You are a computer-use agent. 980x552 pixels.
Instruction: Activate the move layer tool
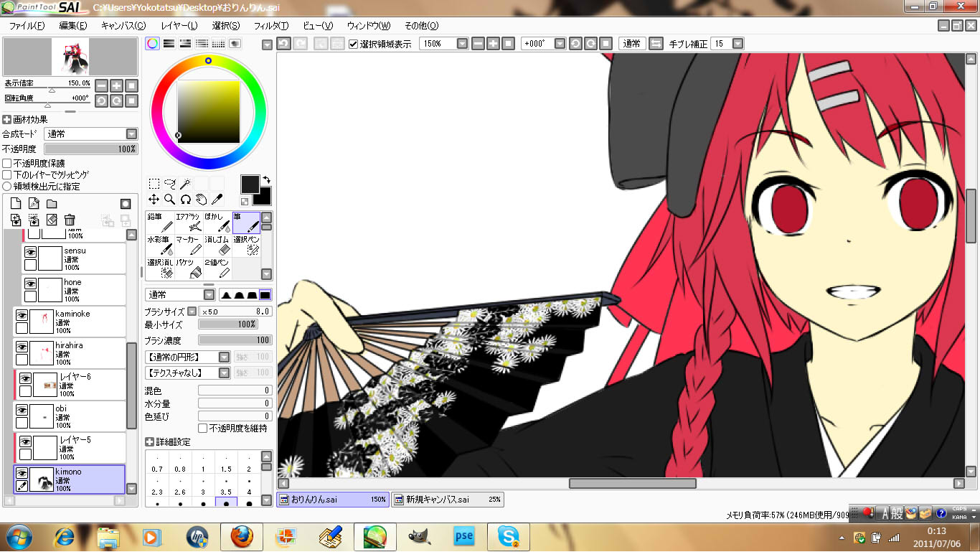click(x=154, y=199)
